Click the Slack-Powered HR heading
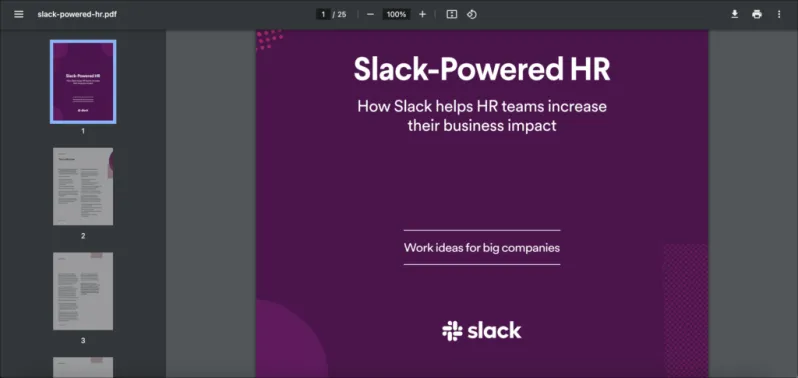The height and width of the screenshot is (378, 798). pos(482,69)
